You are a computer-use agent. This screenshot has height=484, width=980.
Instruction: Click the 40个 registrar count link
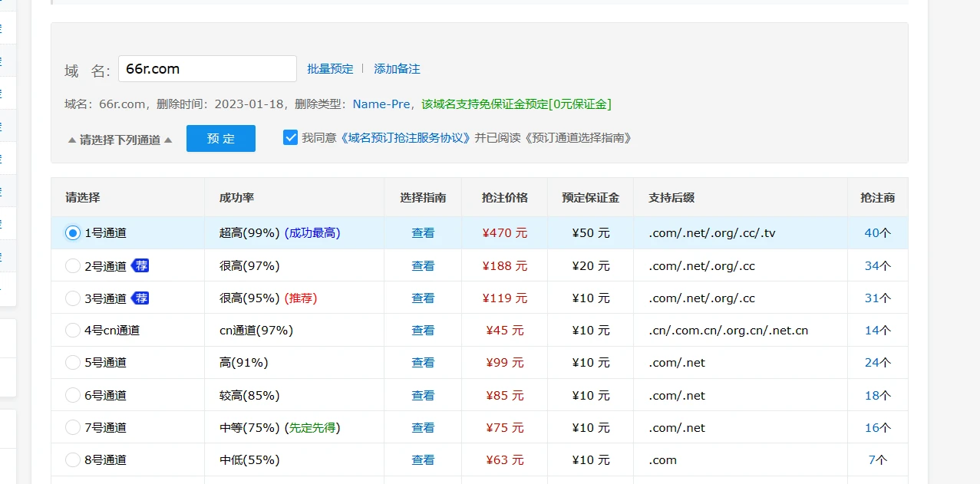(877, 233)
